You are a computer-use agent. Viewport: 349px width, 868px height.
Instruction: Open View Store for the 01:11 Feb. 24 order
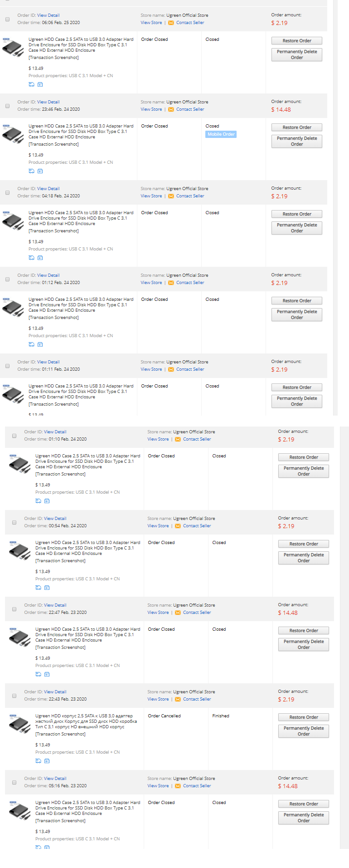(151, 369)
